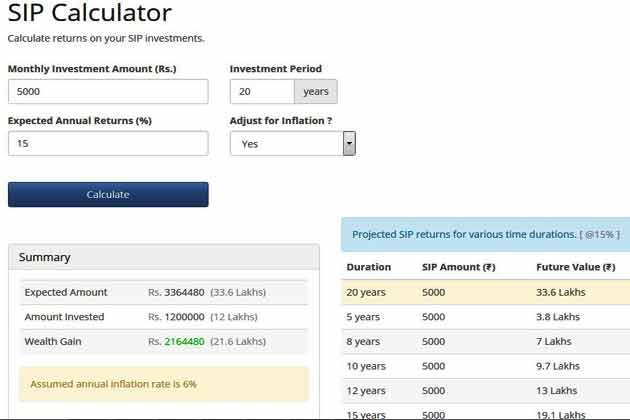The height and width of the screenshot is (420, 630).
Task: Click the Wealth Gain label
Action: 53,342
